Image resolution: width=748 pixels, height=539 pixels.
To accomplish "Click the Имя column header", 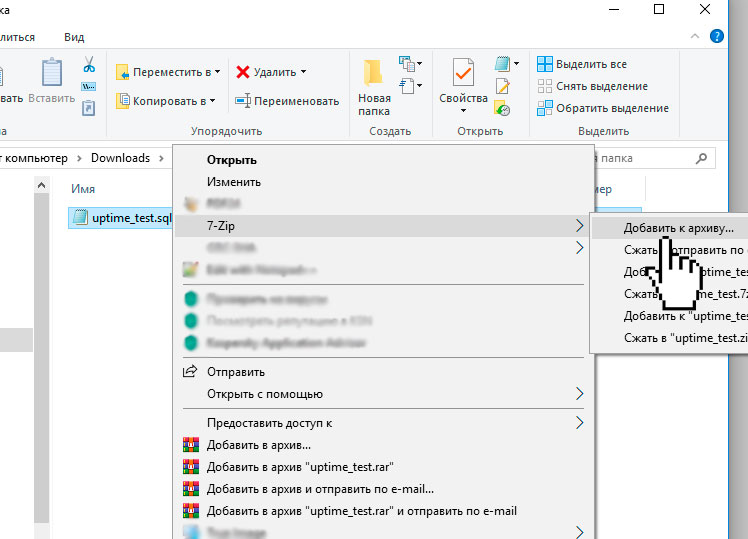I will coord(83,189).
